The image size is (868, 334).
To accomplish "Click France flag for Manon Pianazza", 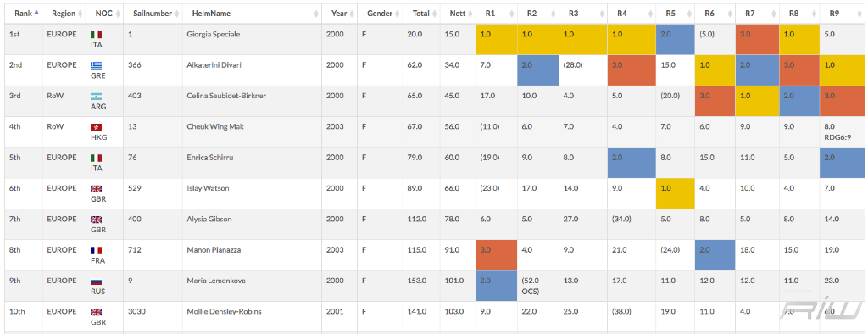I will 96,250.
